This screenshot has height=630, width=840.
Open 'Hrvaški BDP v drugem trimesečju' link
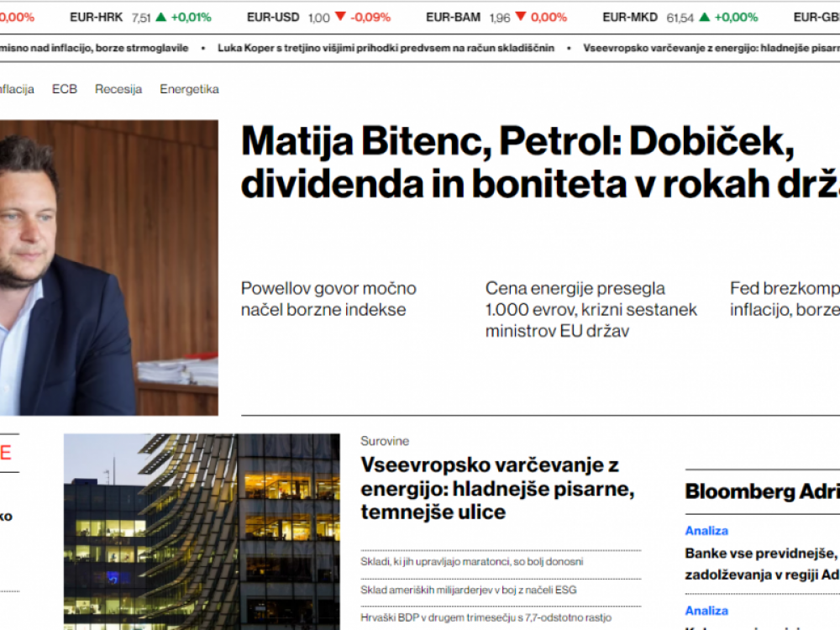(475, 617)
